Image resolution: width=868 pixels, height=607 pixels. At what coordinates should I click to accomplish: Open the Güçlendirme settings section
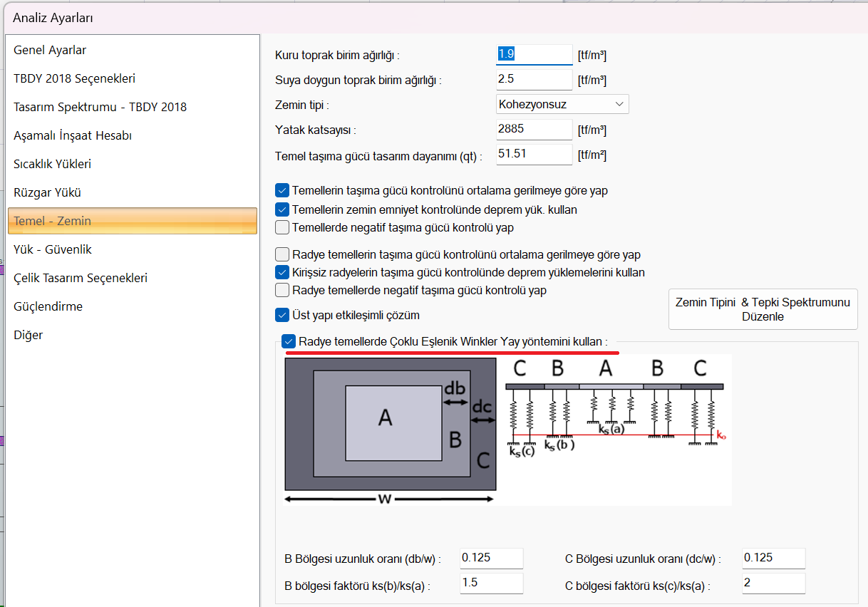pyautogui.click(x=48, y=306)
